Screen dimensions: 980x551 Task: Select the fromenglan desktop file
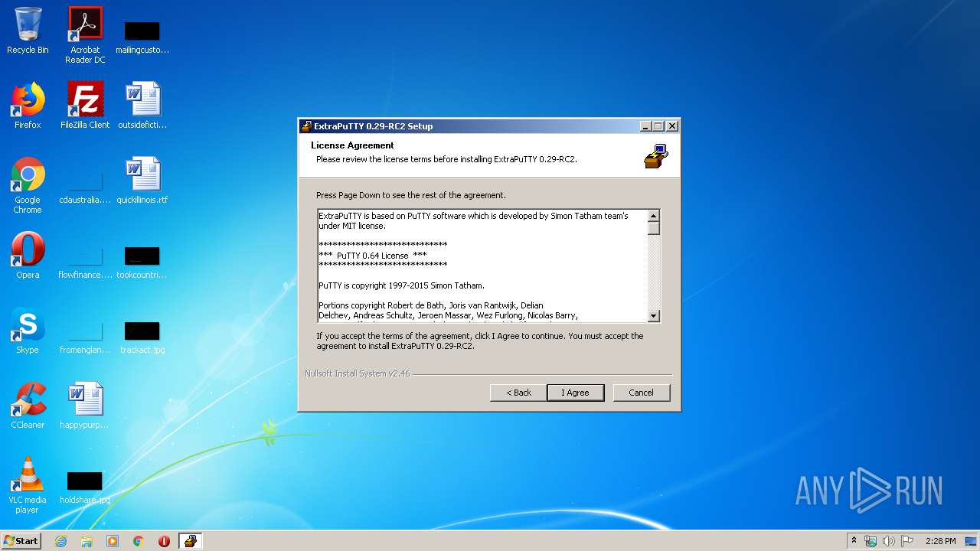[x=85, y=339]
